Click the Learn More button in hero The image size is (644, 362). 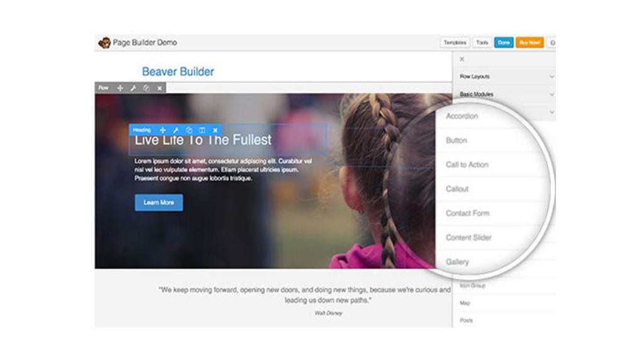158,202
